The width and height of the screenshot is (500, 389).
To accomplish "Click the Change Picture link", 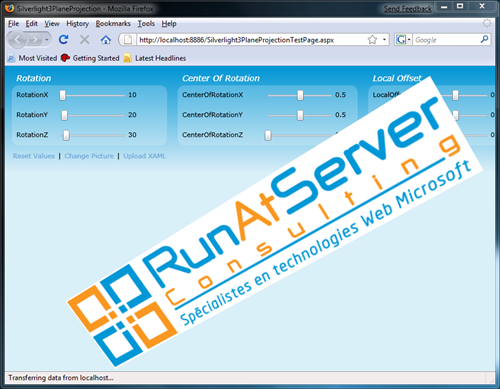I will 89,156.
